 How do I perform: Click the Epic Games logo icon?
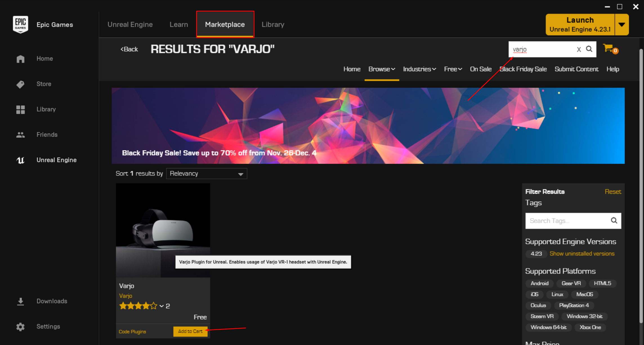(21, 25)
